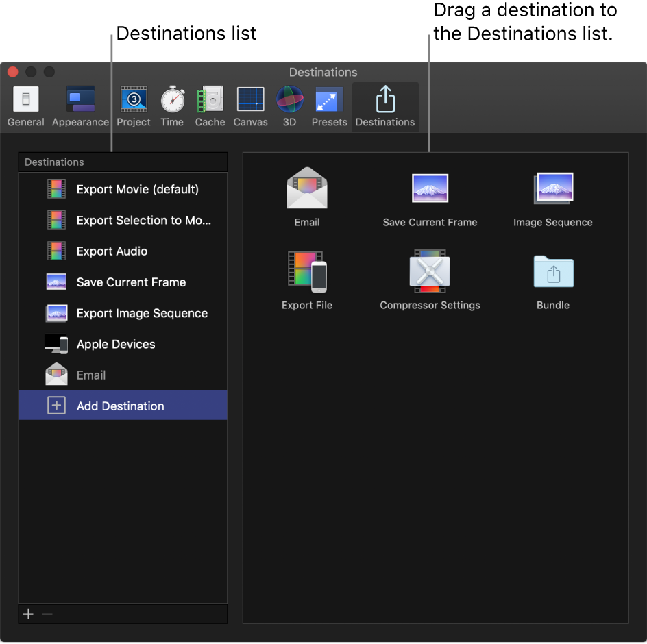
Task: Click the Save Current Frame thumbnail in the grid
Action: point(430,188)
